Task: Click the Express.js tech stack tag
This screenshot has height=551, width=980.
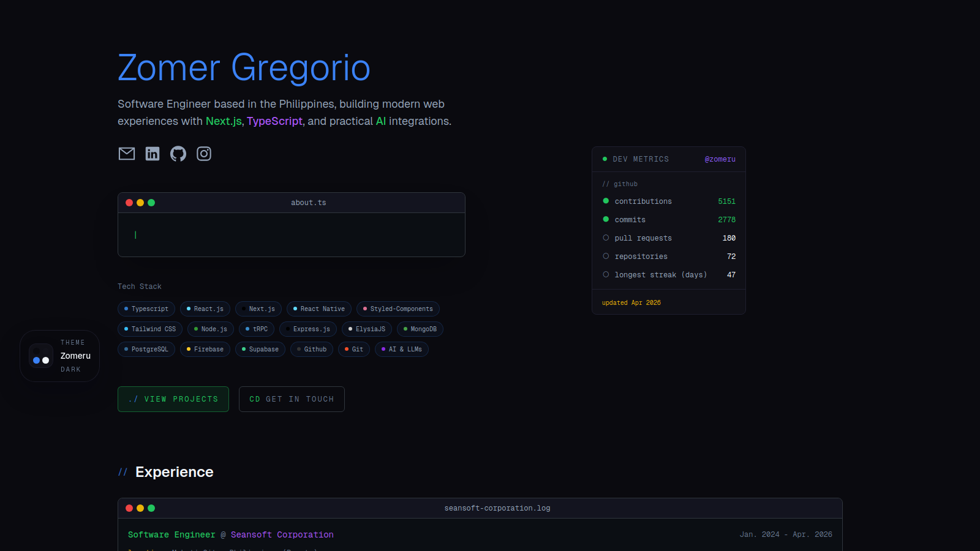Action: pos(308,329)
